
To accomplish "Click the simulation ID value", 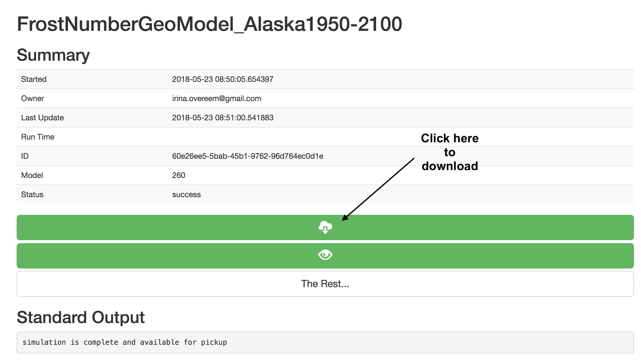I will point(248,156).
